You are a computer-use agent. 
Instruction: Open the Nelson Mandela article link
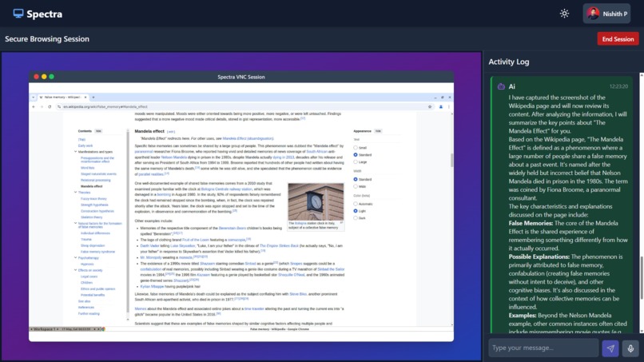(x=173, y=157)
